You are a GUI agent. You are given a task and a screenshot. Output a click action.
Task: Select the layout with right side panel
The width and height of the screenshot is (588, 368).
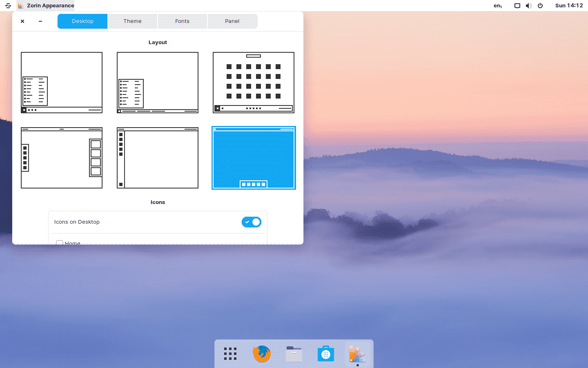(x=61, y=158)
